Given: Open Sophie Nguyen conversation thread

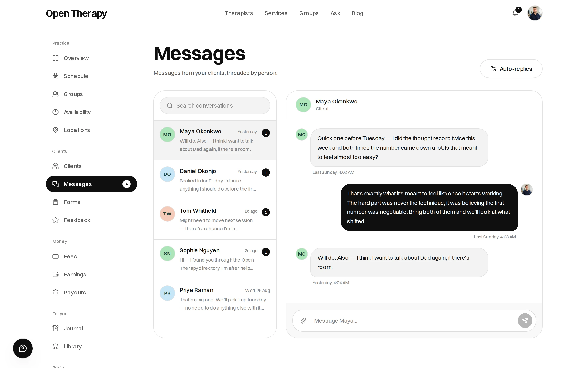Looking at the screenshot, I should click(215, 259).
